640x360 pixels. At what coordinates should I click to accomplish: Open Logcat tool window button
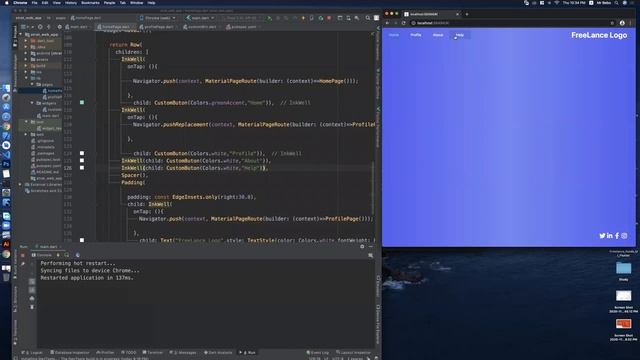[33, 352]
